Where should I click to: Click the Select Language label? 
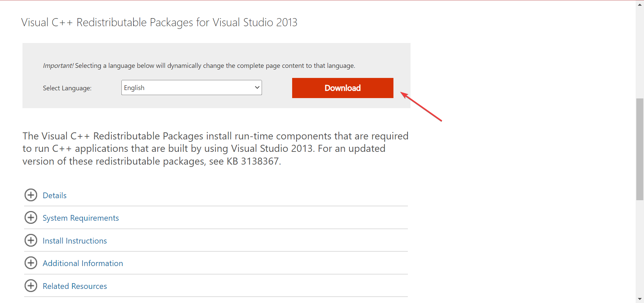point(67,88)
